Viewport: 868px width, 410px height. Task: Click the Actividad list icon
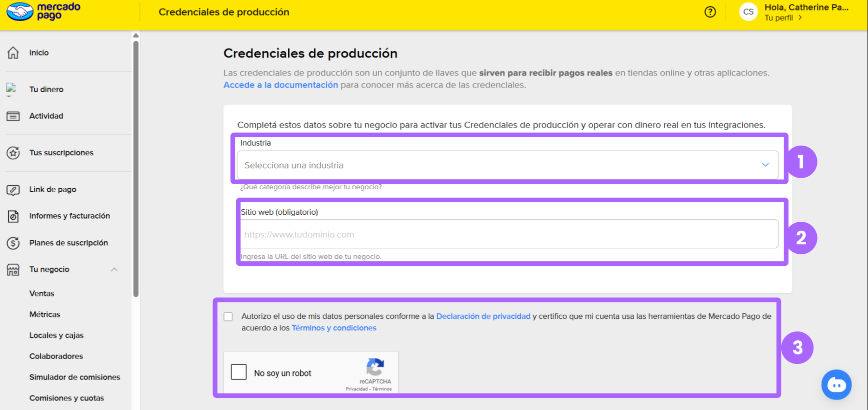[13, 116]
